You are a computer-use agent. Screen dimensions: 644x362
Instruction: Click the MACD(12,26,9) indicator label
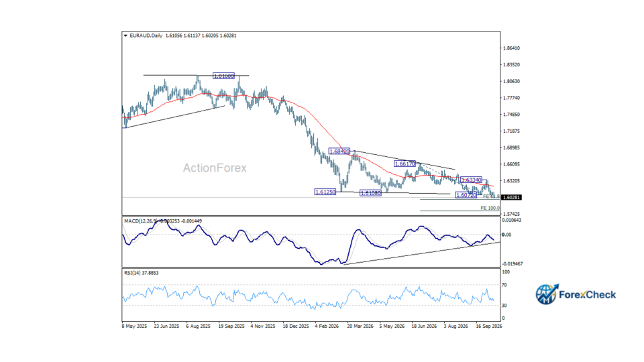142,221
